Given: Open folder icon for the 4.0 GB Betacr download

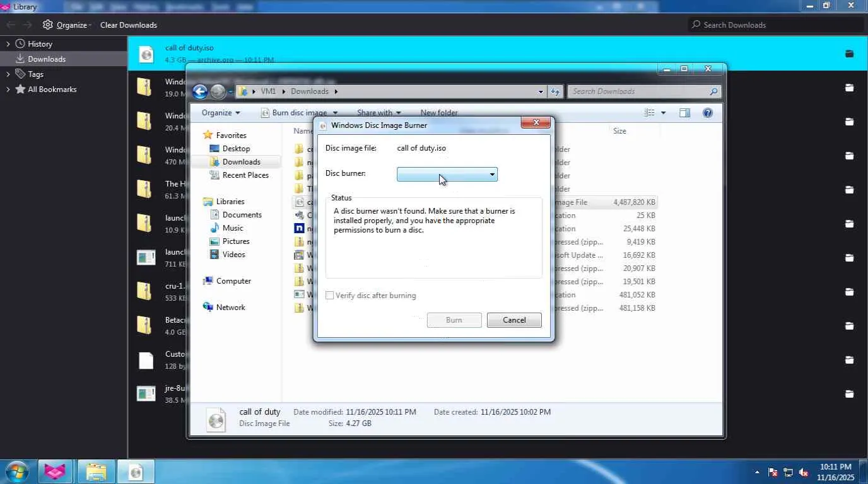Looking at the screenshot, I should tap(849, 326).
